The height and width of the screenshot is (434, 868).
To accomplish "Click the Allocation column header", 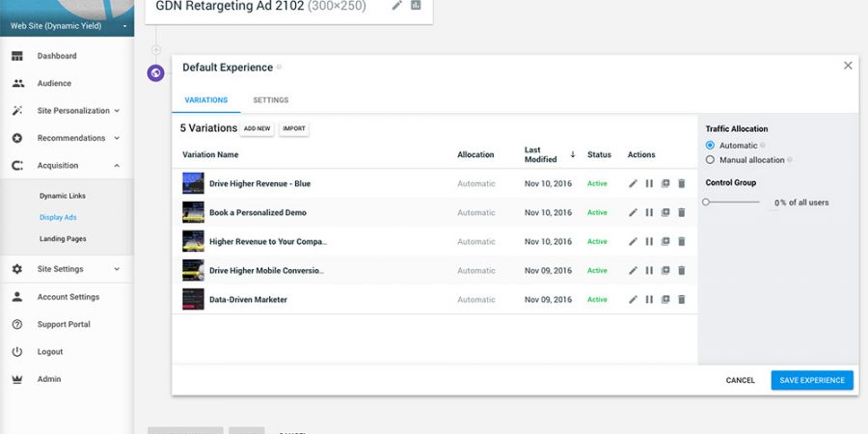I will click(475, 155).
